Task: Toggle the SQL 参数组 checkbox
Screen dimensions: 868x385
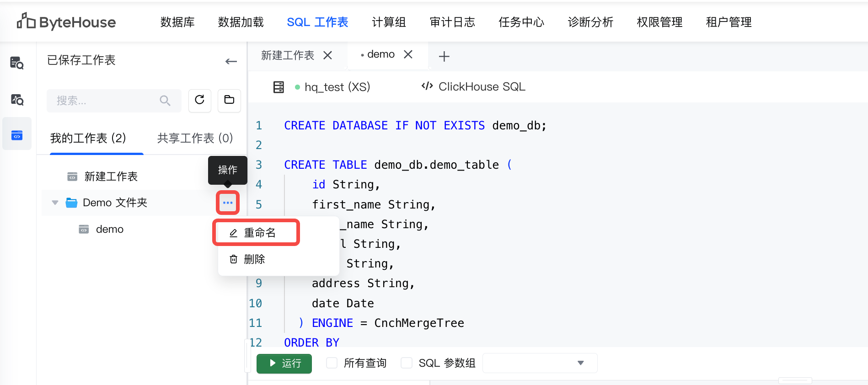Action: pyautogui.click(x=407, y=363)
